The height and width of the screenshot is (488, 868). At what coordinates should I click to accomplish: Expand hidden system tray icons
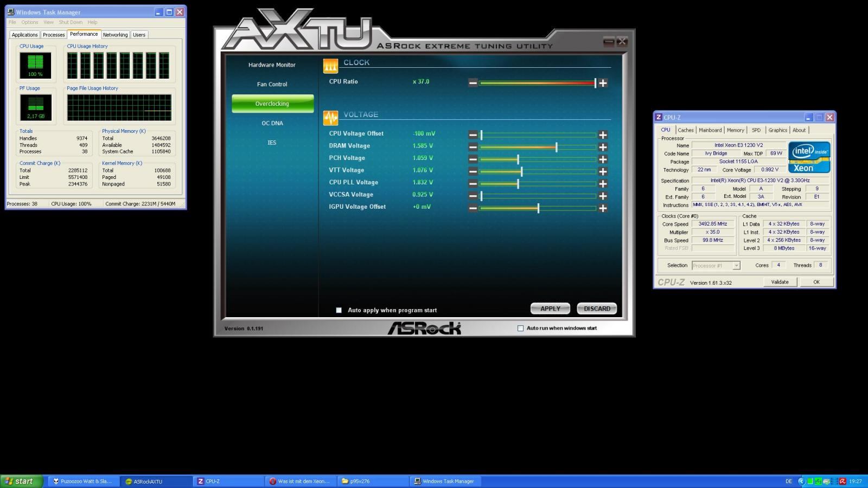801,481
